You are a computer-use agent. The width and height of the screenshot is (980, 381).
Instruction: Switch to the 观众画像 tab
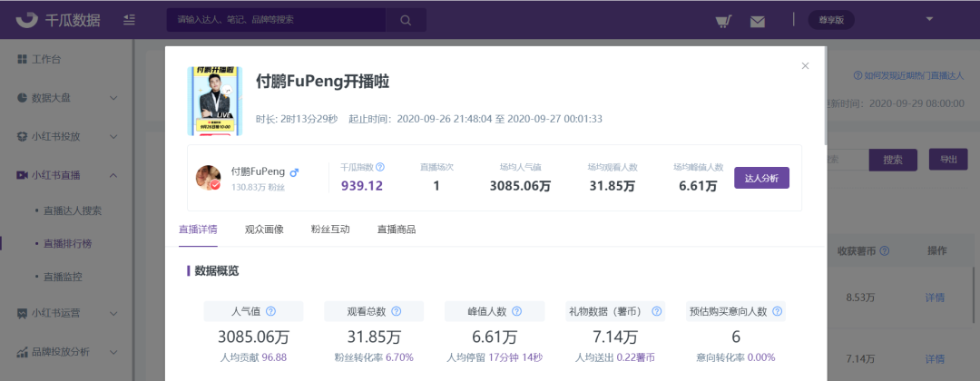(x=264, y=230)
